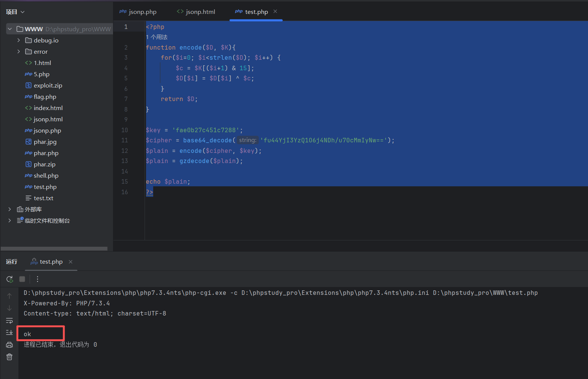Click the Print console output icon
Screen dimensions: 588x379
(9, 345)
